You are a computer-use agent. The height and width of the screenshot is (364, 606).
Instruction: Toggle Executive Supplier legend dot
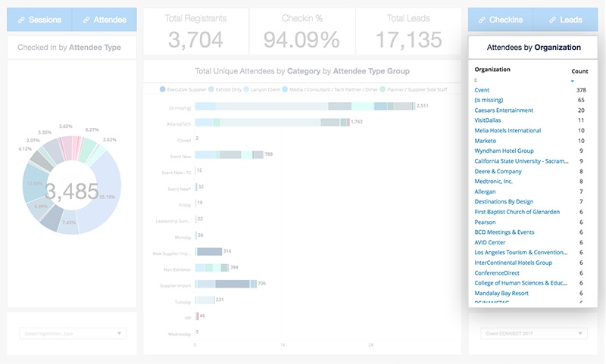point(163,89)
